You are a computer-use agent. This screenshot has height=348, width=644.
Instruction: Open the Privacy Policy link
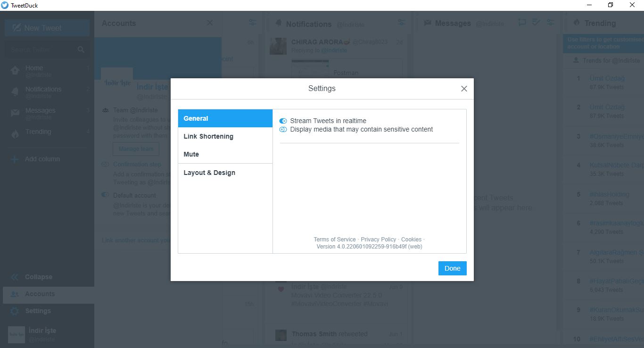379,240
